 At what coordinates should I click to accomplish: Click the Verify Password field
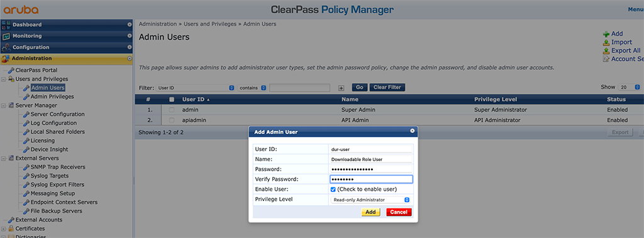tap(371, 179)
